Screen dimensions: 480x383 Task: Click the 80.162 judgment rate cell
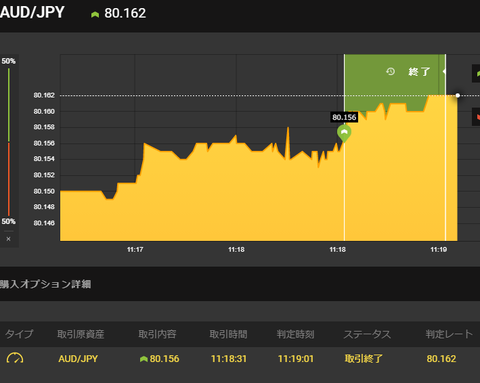(441, 359)
